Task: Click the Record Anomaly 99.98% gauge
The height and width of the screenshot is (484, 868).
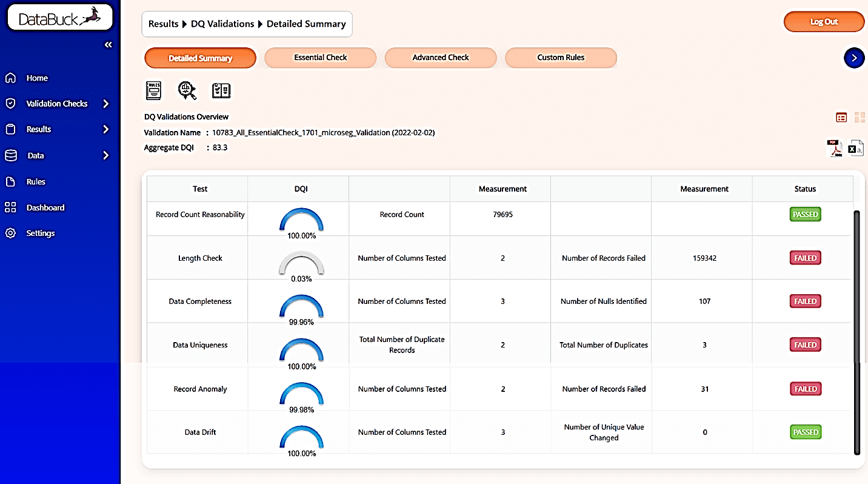Action: click(x=301, y=394)
